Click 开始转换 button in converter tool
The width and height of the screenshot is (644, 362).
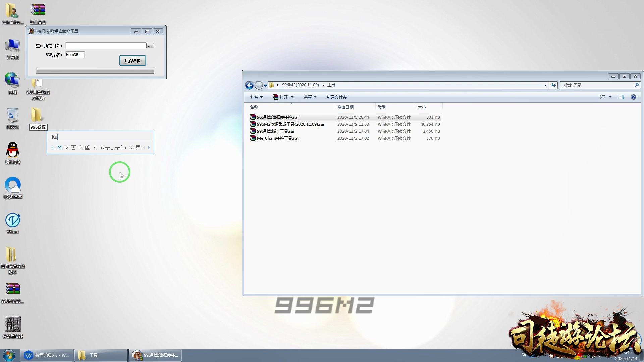click(132, 61)
